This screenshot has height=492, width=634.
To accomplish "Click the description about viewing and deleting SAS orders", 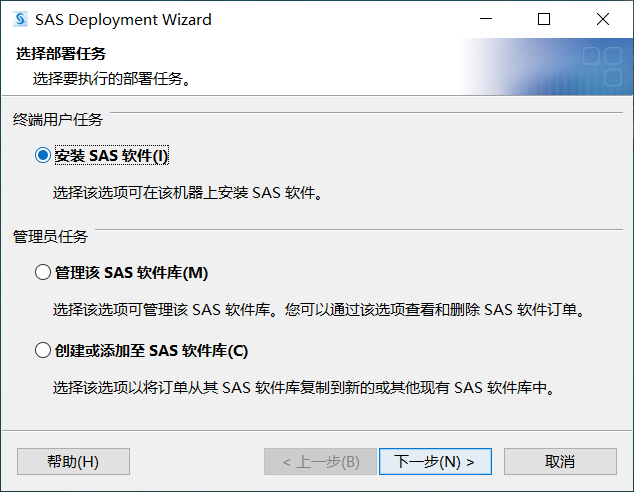I will 318,309.
